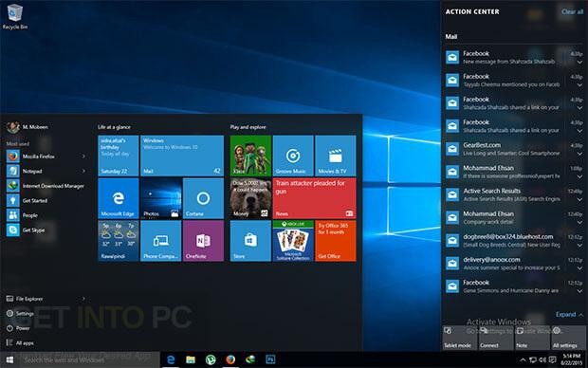Click the Firefox icon in the taskbar
This screenshot has height=368, width=588.
click(x=230, y=359)
